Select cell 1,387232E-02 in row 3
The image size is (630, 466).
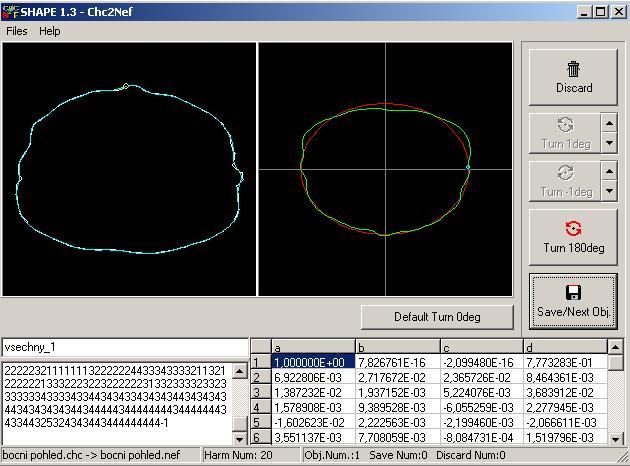tap(313, 392)
